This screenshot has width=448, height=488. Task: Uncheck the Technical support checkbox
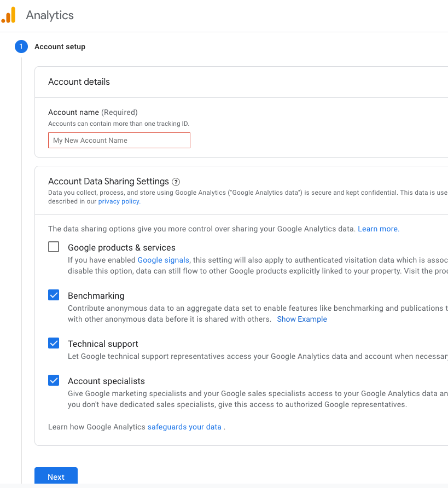[x=54, y=343]
